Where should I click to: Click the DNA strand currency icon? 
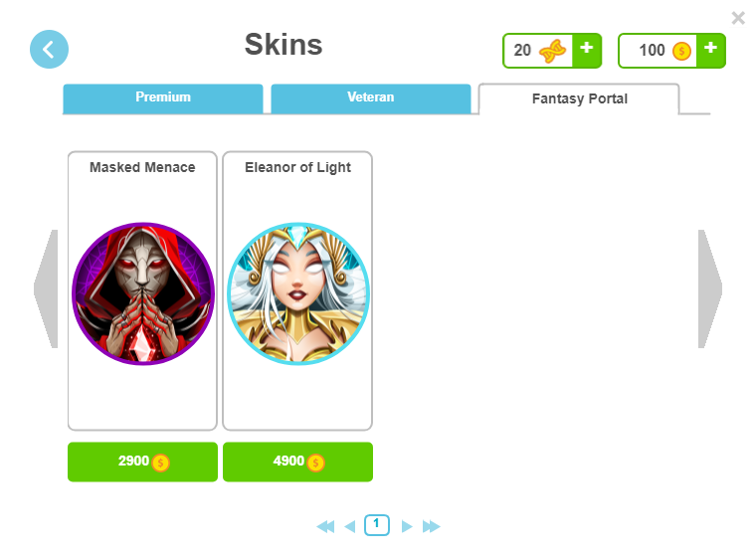(x=552, y=51)
